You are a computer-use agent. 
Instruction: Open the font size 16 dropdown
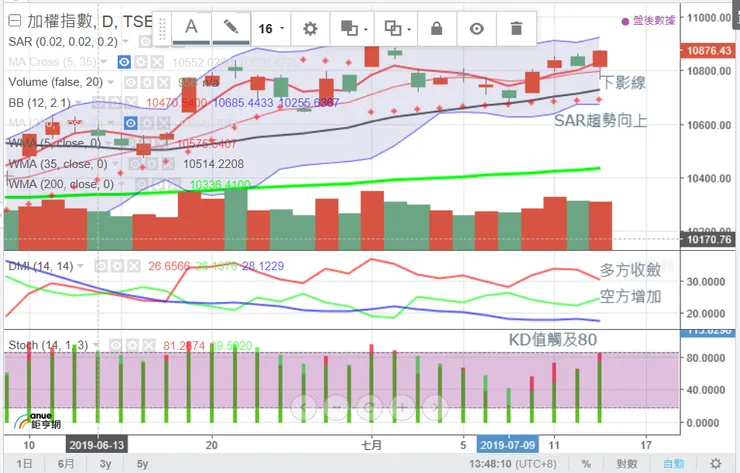pyautogui.click(x=271, y=29)
